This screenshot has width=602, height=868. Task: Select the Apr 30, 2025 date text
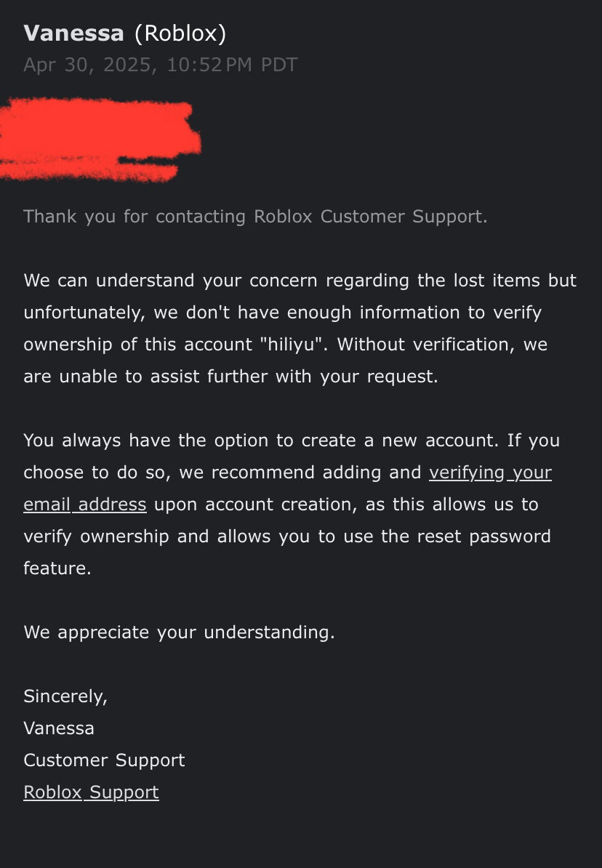click(x=90, y=65)
